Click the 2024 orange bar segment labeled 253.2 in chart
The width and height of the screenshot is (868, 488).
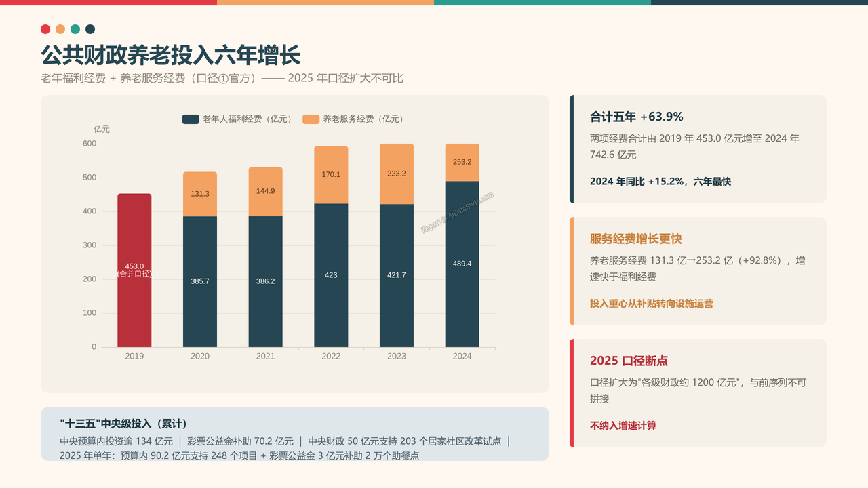(462, 163)
